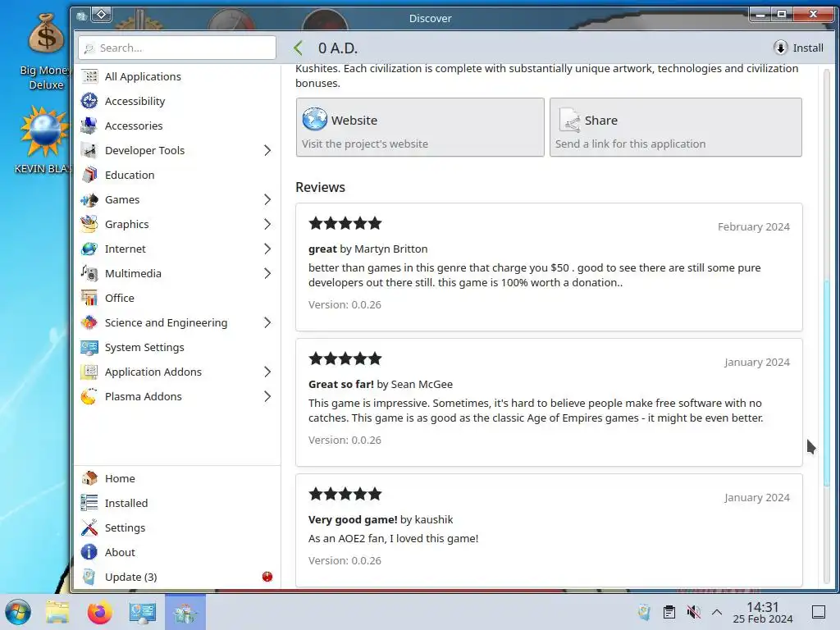Viewport: 840px width, 630px height.
Task: Select the Accessibility label
Action: click(135, 101)
